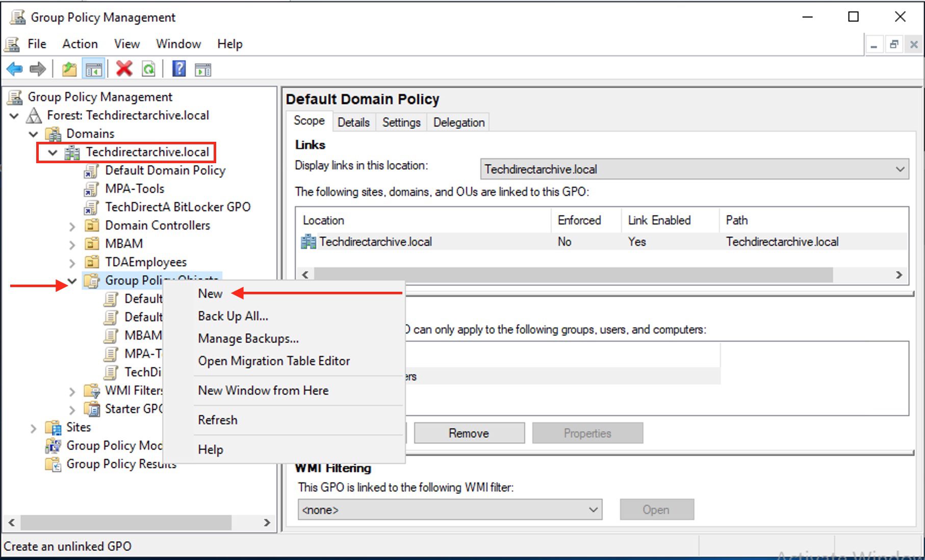Select the Scope tab

(x=309, y=121)
